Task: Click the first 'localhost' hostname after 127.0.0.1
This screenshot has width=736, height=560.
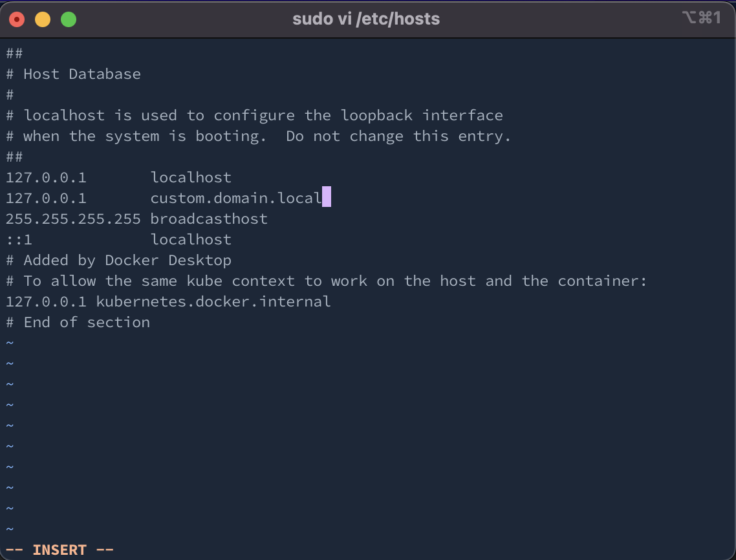Action: pyautogui.click(x=191, y=178)
